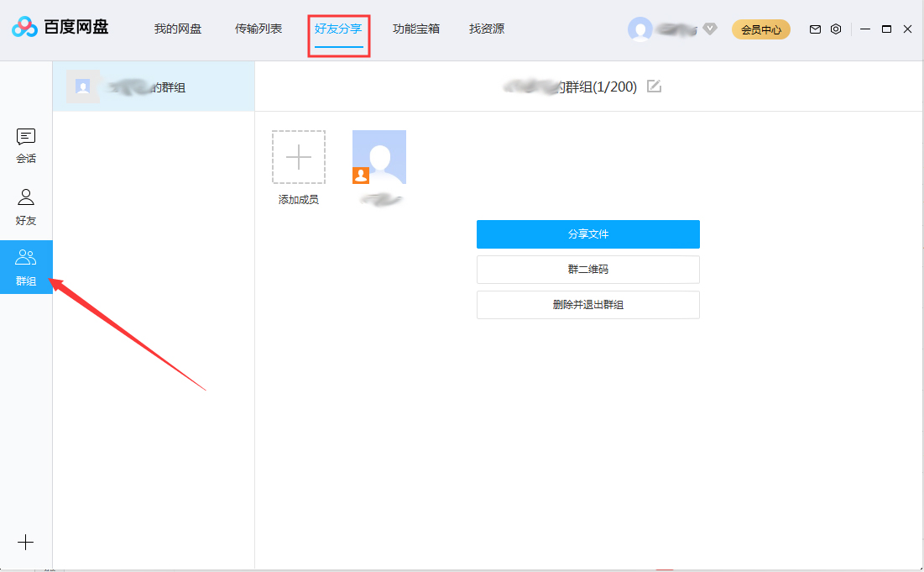Open 会员中心 membership center

click(x=760, y=29)
